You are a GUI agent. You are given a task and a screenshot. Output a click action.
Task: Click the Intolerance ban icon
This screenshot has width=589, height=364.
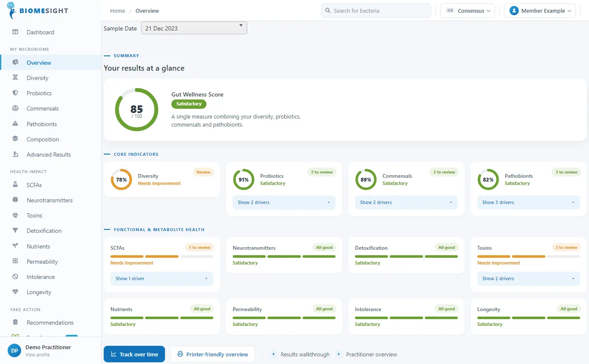point(15,277)
